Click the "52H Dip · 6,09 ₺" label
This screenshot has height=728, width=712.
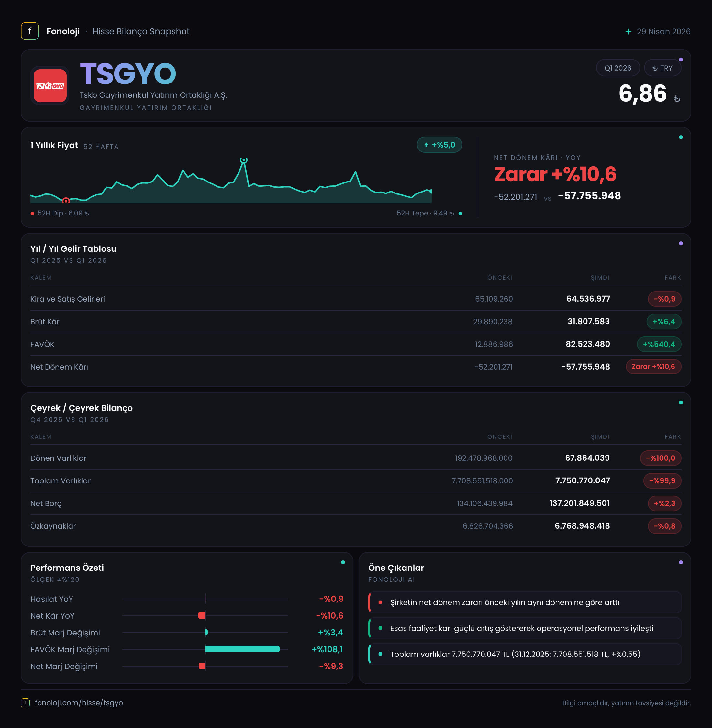tap(63, 213)
